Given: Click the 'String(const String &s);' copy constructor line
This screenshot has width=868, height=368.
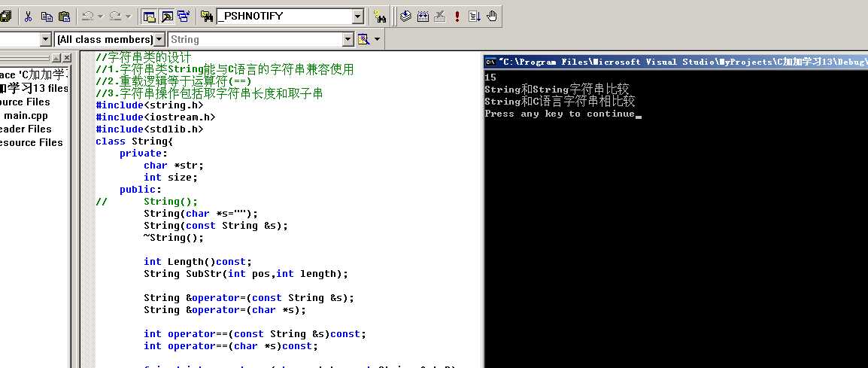Looking at the screenshot, I should pyautogui.click(x=216, y=226).
